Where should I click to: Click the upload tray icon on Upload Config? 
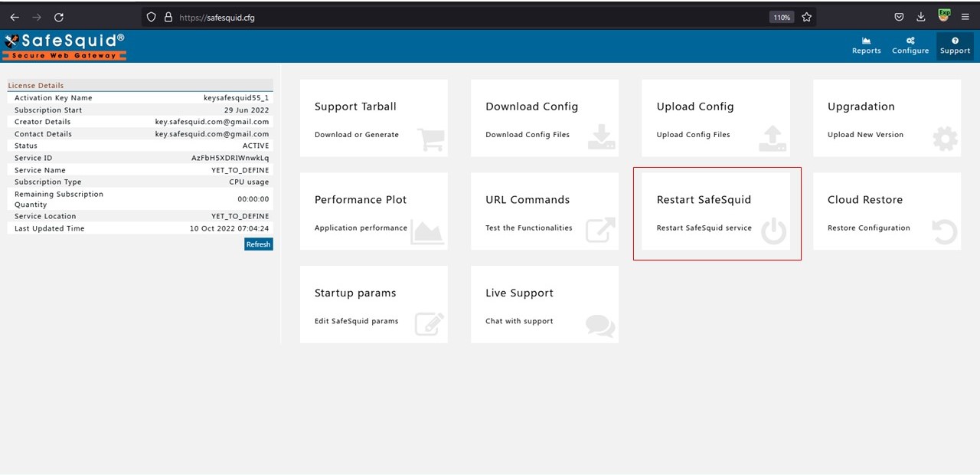coord(773,138)
